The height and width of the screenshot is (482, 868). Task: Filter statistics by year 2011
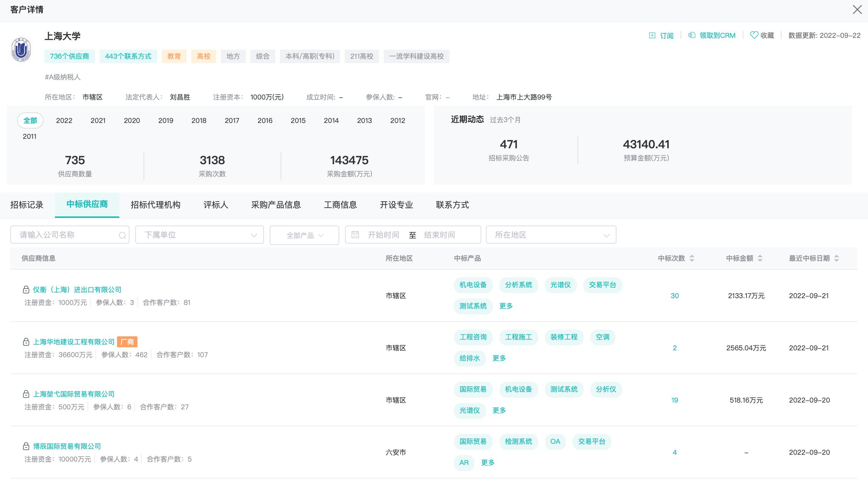click(x=30, y=137)
